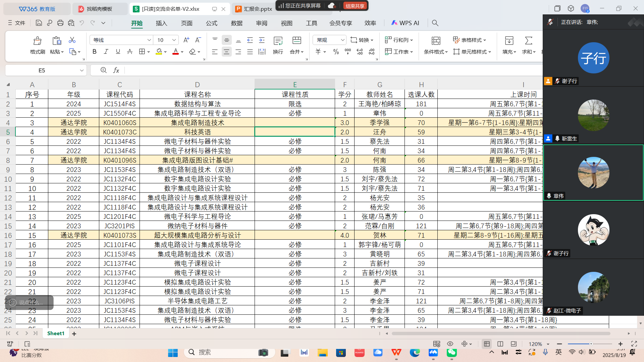This screenshot has width=644, height=362.
Task: Open the font name dropdown
Action: coord(149,40)
